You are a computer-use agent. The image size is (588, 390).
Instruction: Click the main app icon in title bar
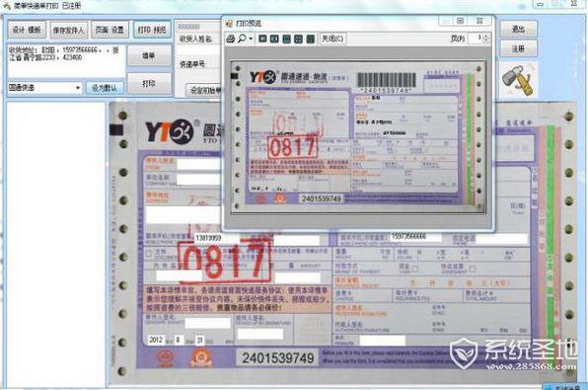click(7, 6)
